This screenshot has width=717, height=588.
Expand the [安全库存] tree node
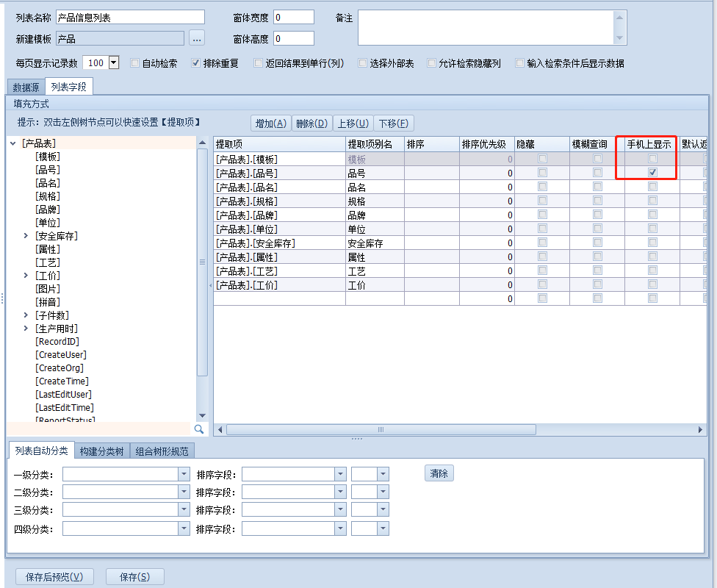[x=26, y=236]
